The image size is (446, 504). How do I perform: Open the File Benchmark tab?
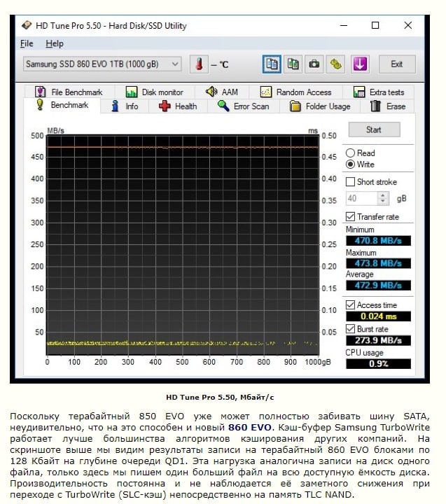[x=69, y=92]
